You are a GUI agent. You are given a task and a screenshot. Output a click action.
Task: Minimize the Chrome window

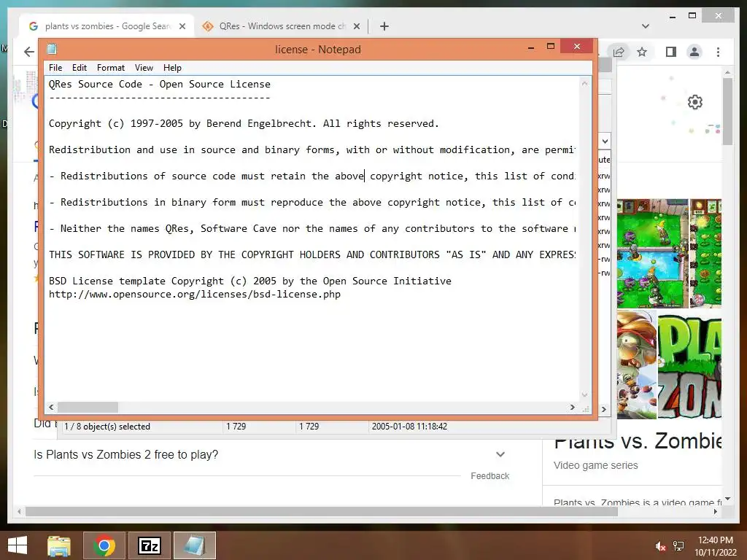(672, 17)
